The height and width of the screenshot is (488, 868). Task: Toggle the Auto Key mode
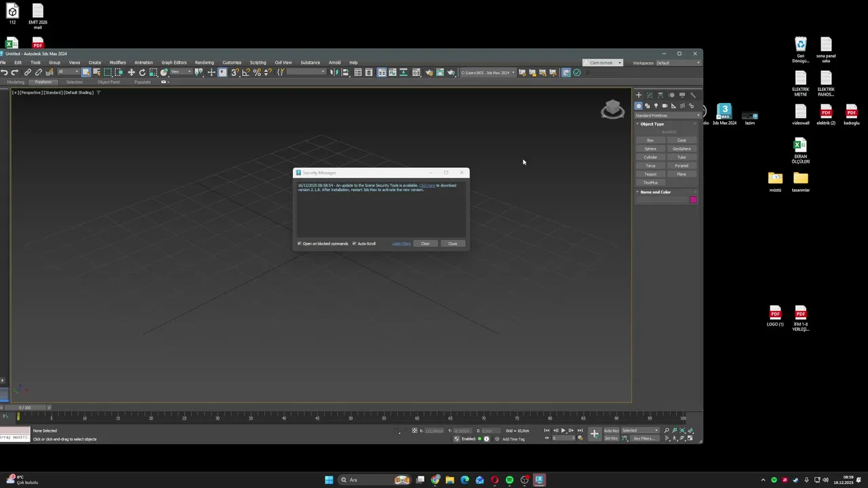[x=611, y=430]
